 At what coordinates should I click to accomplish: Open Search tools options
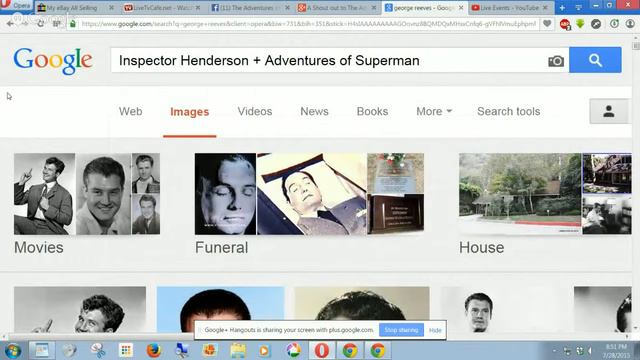point(509,111)
